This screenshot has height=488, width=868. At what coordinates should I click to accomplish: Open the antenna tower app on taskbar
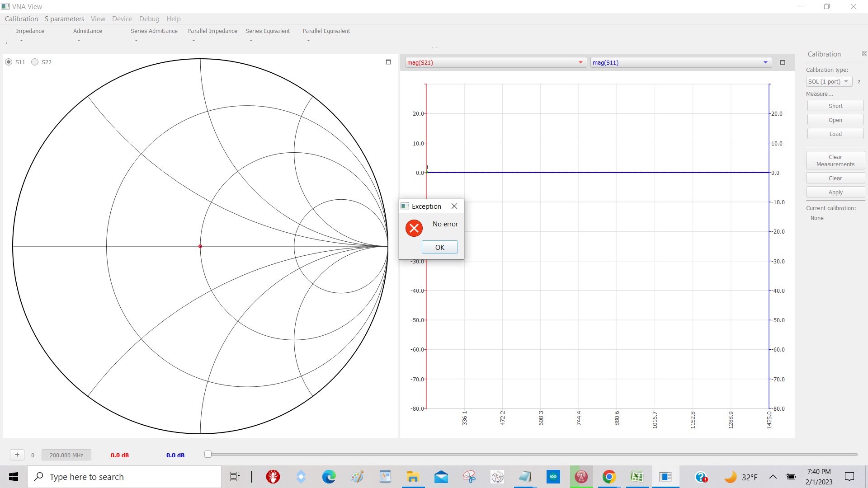(581, 477)
